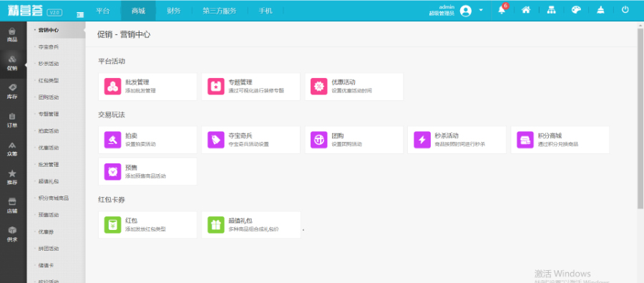Open the 超值礼包 gift card
The width and height of the screenshot is (644, 283).
250,224
